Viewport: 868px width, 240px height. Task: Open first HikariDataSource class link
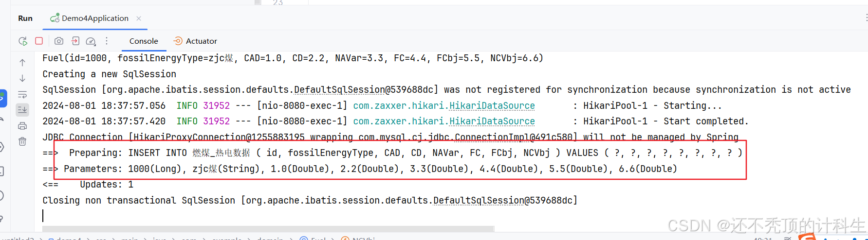492,105
